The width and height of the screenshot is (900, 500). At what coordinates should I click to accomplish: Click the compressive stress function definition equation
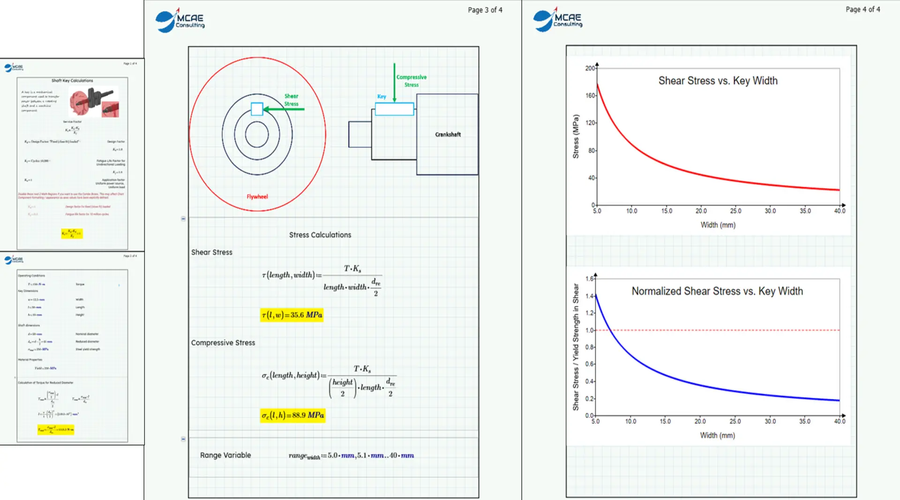tap(320, 378)
